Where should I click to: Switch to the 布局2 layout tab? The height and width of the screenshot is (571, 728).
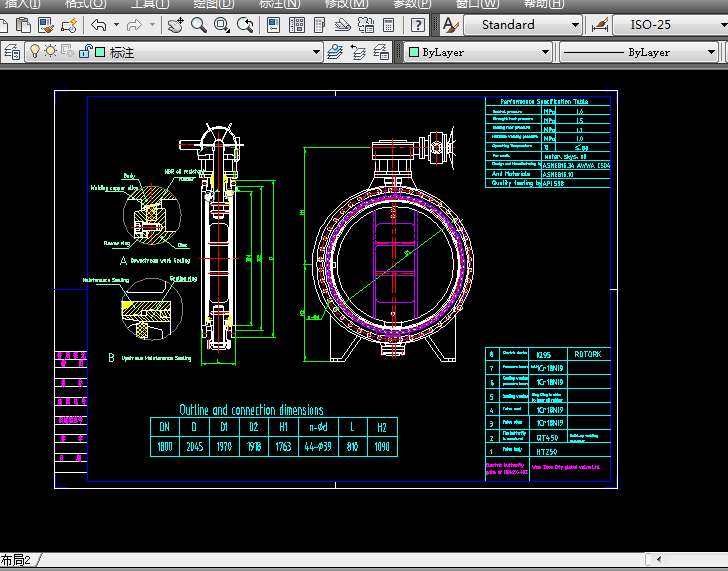click(16, 561)
